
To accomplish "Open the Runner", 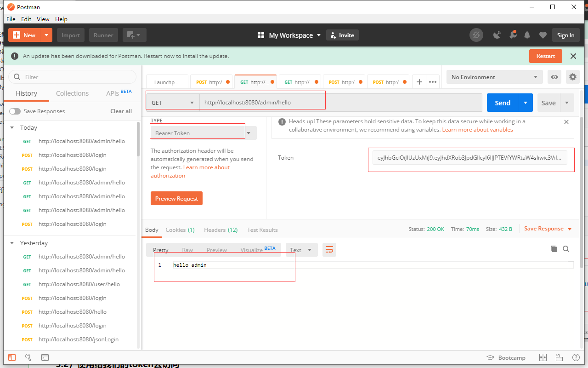I will (x=103, y=35).
